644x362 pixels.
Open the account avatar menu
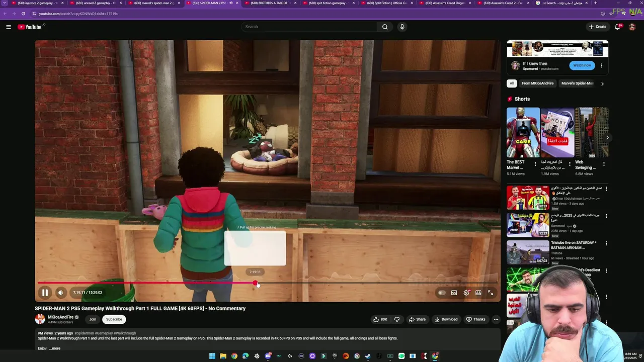point(632,27)
